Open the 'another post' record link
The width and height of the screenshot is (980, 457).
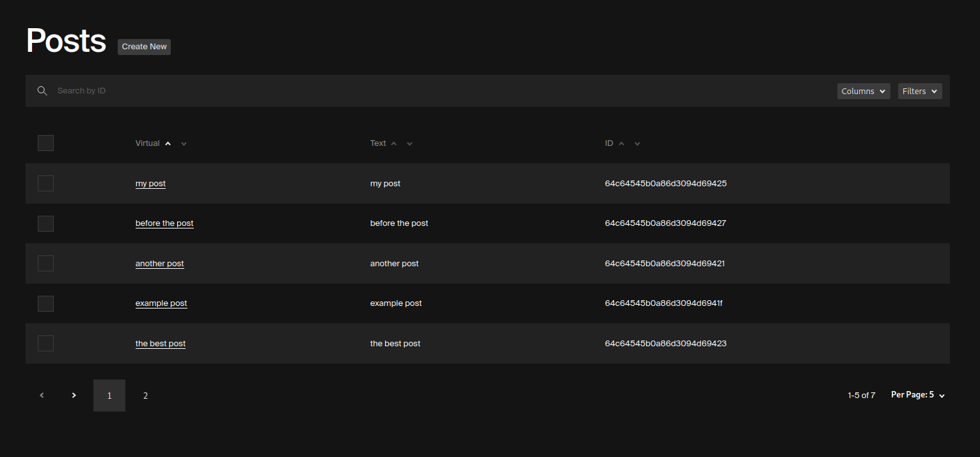tap(159, 263)
